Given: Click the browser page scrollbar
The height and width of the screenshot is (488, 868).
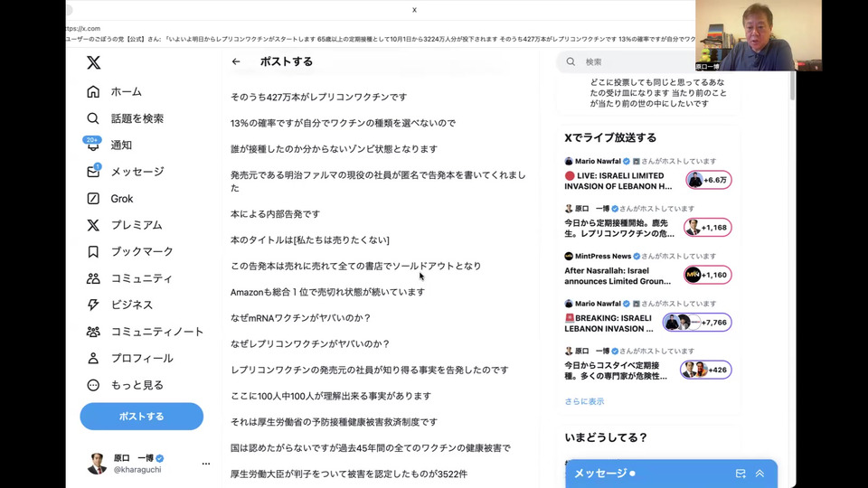Looking at the screenshot, I should click(x=792, y=86).
